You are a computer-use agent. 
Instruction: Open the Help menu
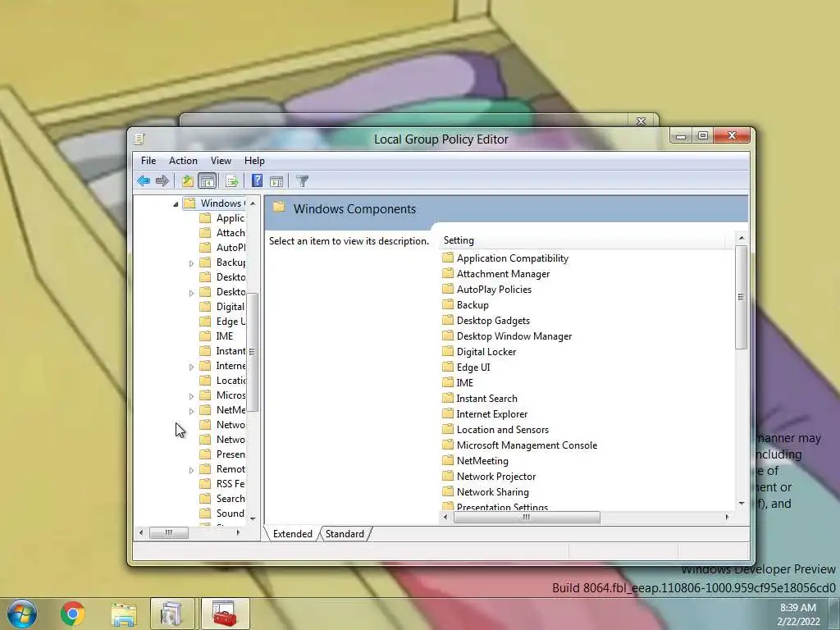[254, 160]
